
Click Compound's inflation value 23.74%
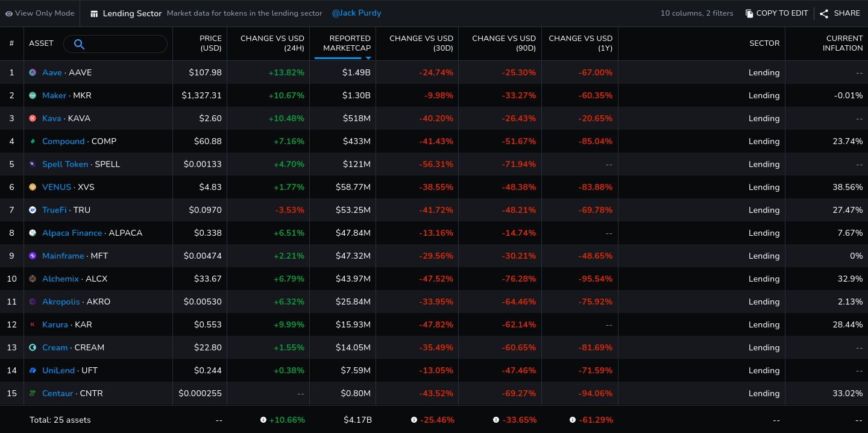(x=848, y=141)
